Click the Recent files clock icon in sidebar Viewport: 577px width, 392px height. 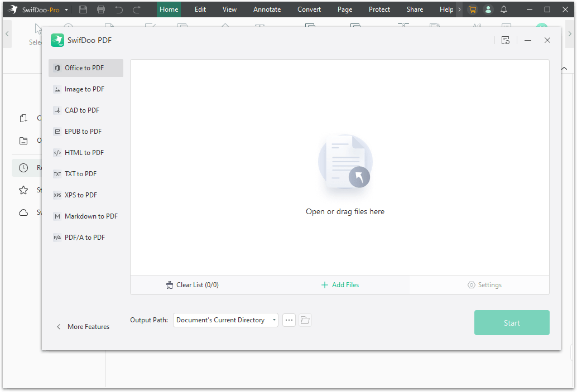click(23, 167)
